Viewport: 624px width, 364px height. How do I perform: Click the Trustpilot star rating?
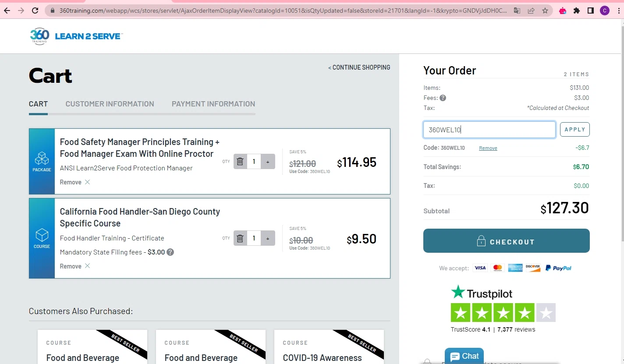503,313
